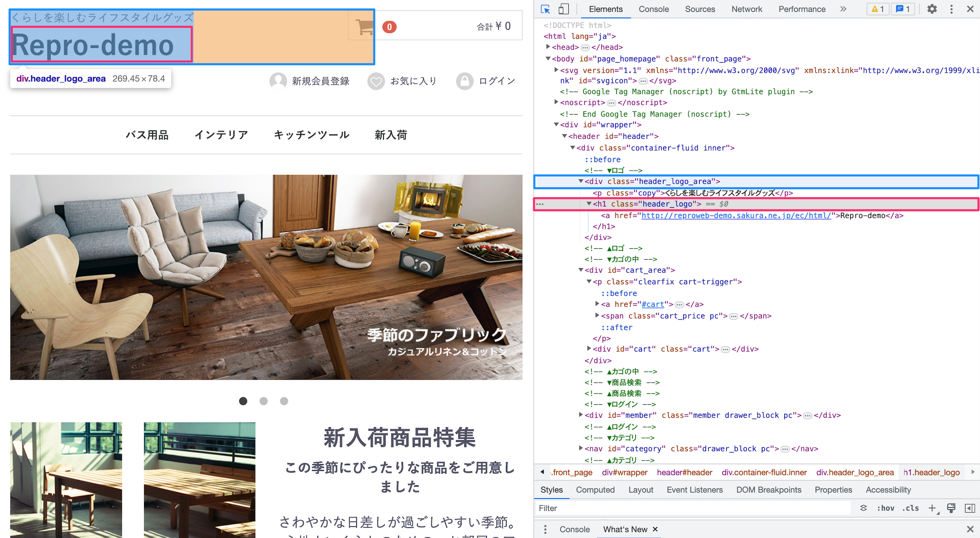Toggle the .cls class editor button

pos(910,508)
